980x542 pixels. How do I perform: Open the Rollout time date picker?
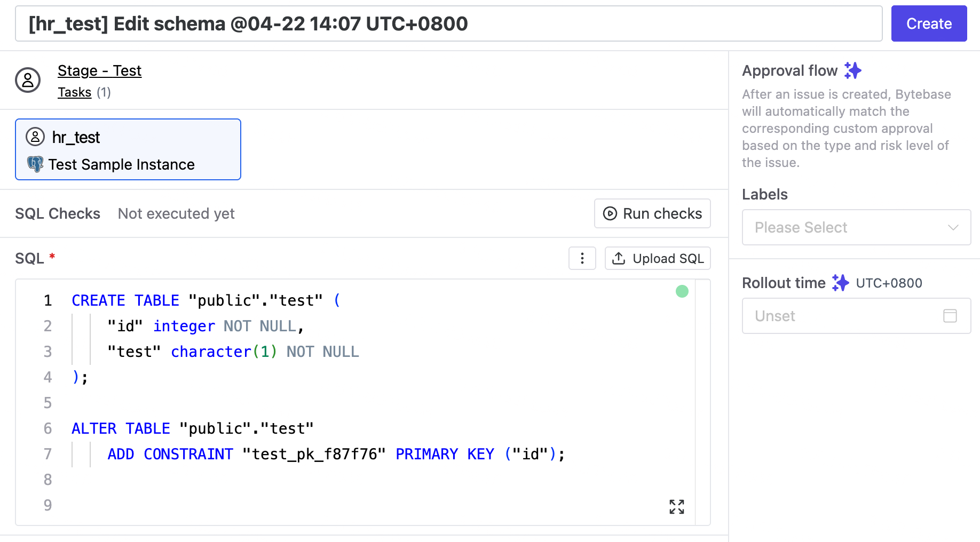[856, 316]
